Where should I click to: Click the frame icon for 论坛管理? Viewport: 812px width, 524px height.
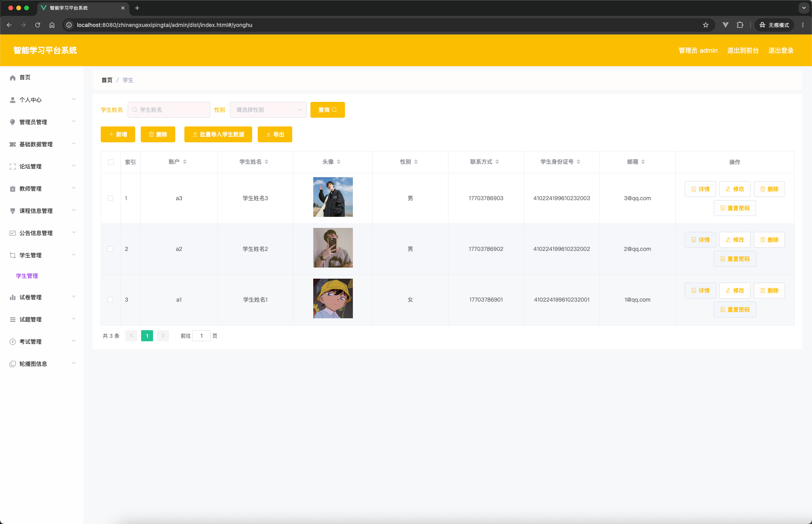(x=13, y=166)
